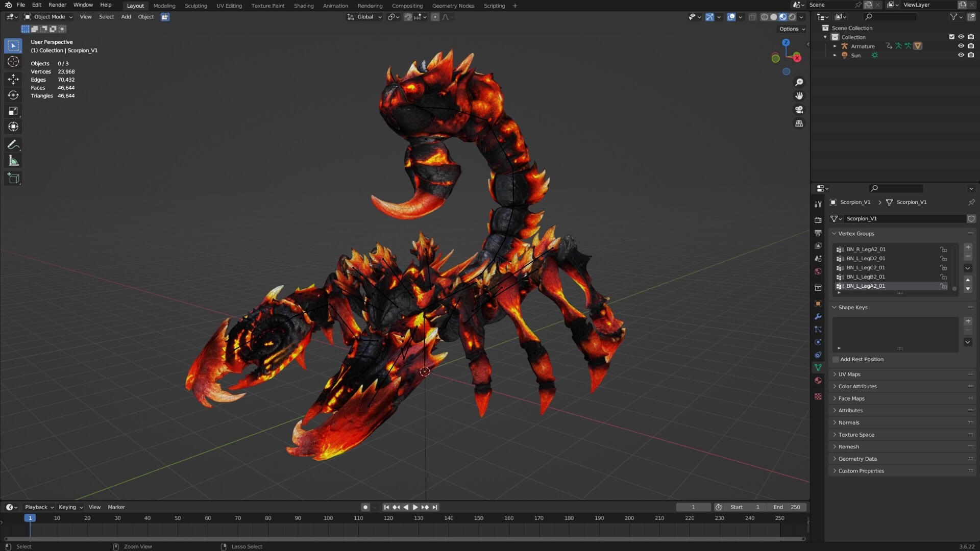Screen dimensions: 980x551
Task: Click the mesh name field Scorpion_V1
Action: (x=904, y=219)
